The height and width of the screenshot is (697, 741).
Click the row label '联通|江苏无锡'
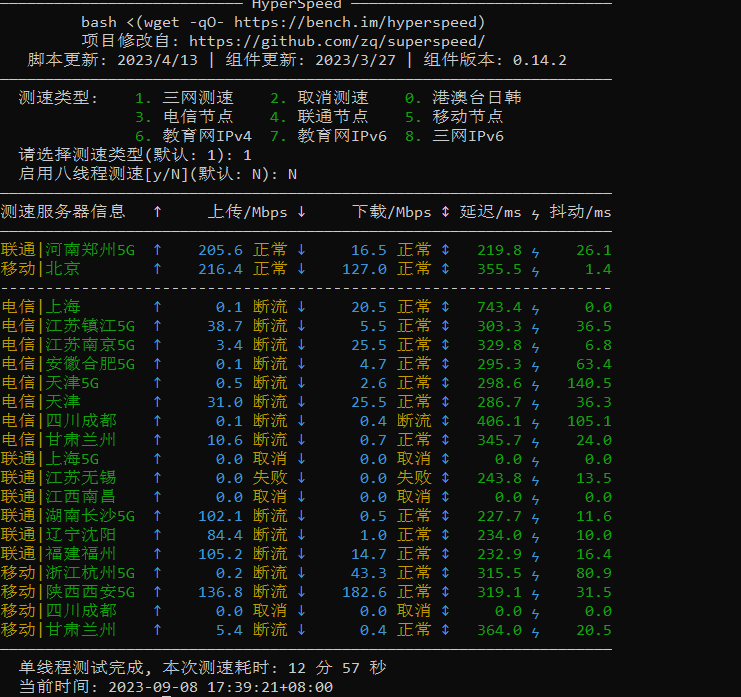click(x=59, y=478)
